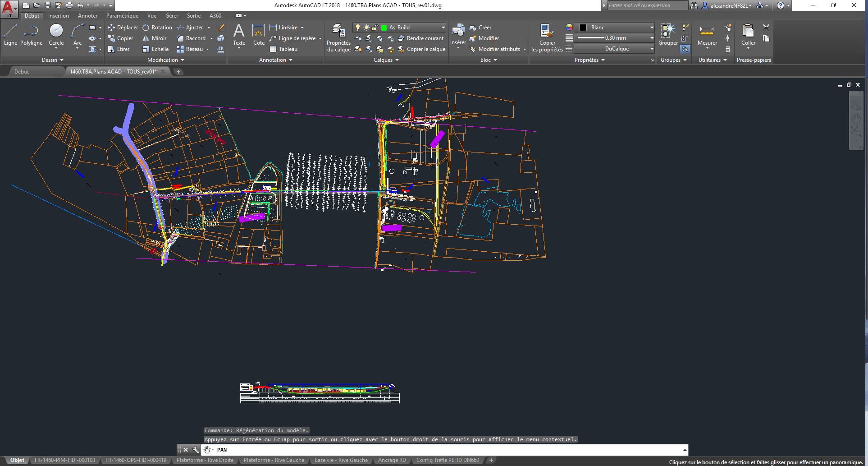Click the erase (Effacer) icon in Modification

click(220, 28)
